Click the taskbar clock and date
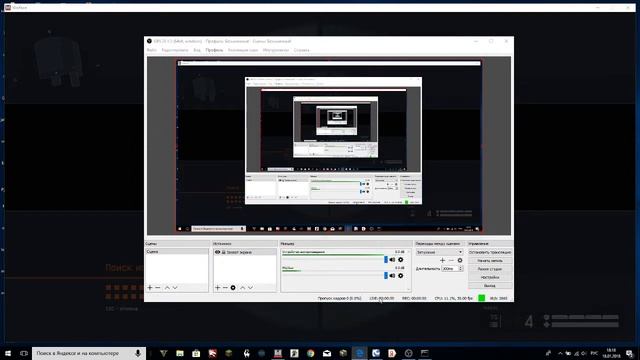640x360 pixels. (x=611, y=353)
